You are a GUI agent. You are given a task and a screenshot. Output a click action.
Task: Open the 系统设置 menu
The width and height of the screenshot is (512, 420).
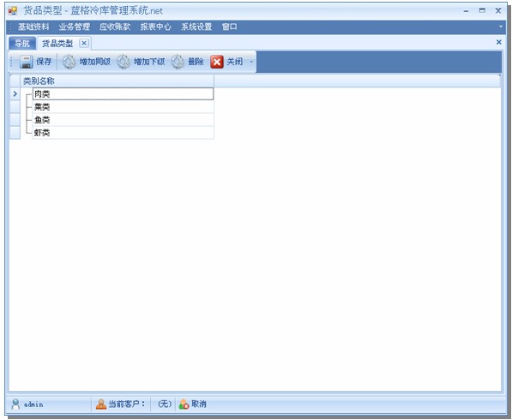pyautogui.click(x=196, y=27)
